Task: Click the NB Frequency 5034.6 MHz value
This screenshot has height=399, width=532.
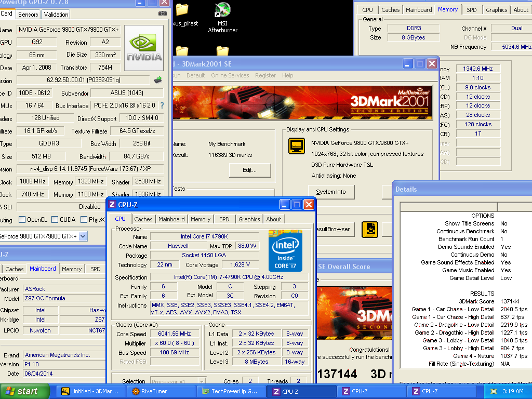Action: tap(512, 47)
